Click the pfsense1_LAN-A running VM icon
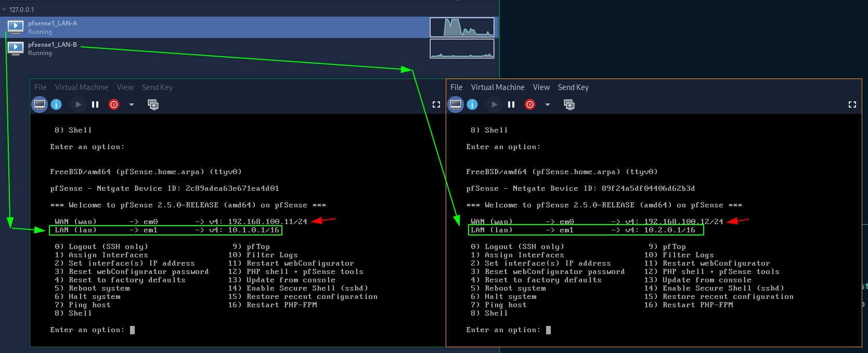 pyautogui.click(x=16, y=27)
